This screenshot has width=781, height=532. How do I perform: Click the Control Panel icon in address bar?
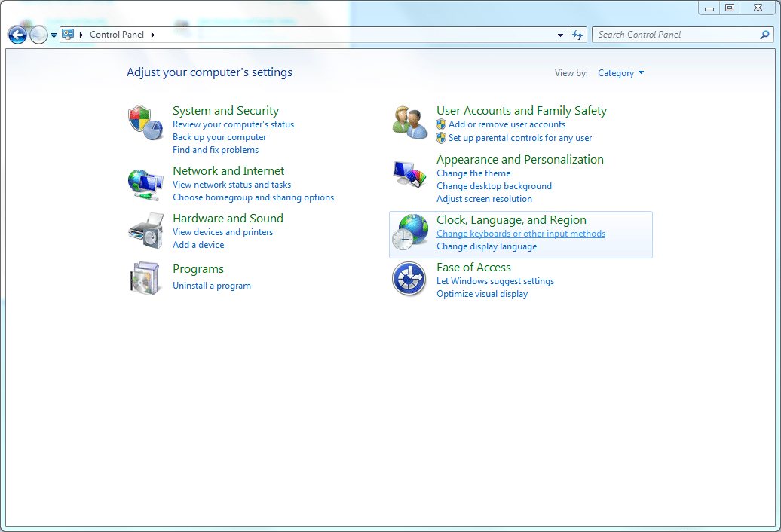(x=69, y=35)
